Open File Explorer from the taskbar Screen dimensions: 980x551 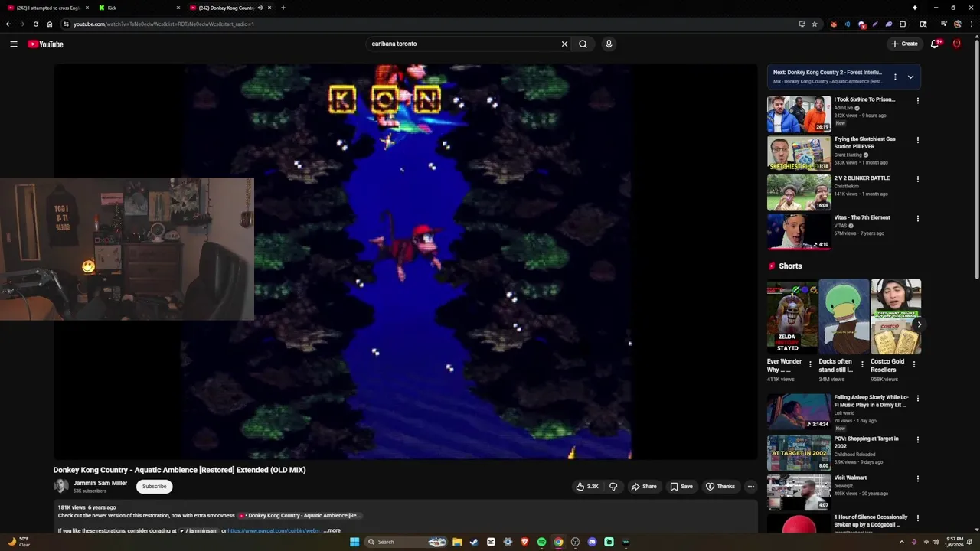[457, 542]
